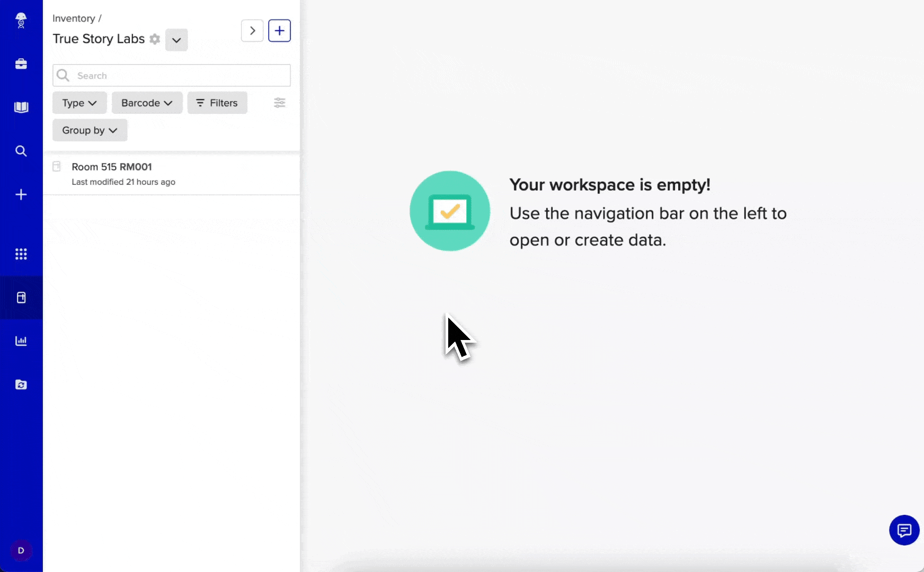This screenshot has width=924, height=572.
Task: Select the Inventory box icon in sidebar
Action: tap(21, 297)
